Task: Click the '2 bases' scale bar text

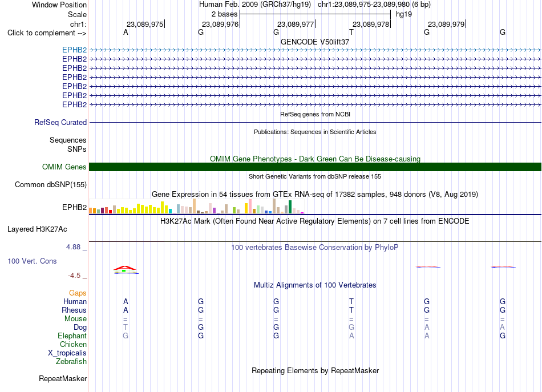Action: (x=224, y=14)
